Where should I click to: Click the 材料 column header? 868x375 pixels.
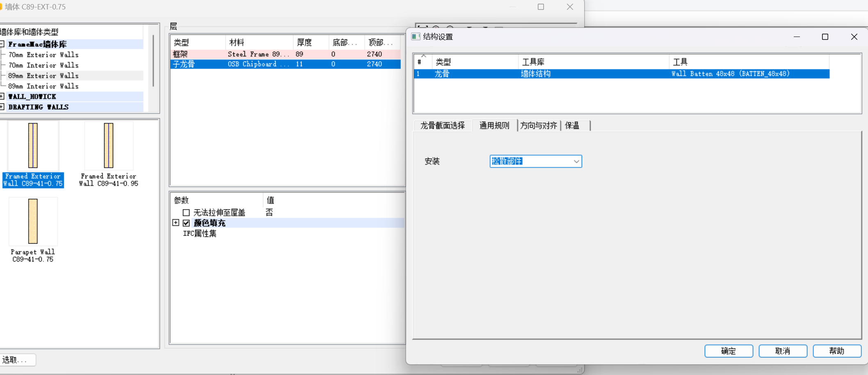pyautogui.click(x=259, y=42)
